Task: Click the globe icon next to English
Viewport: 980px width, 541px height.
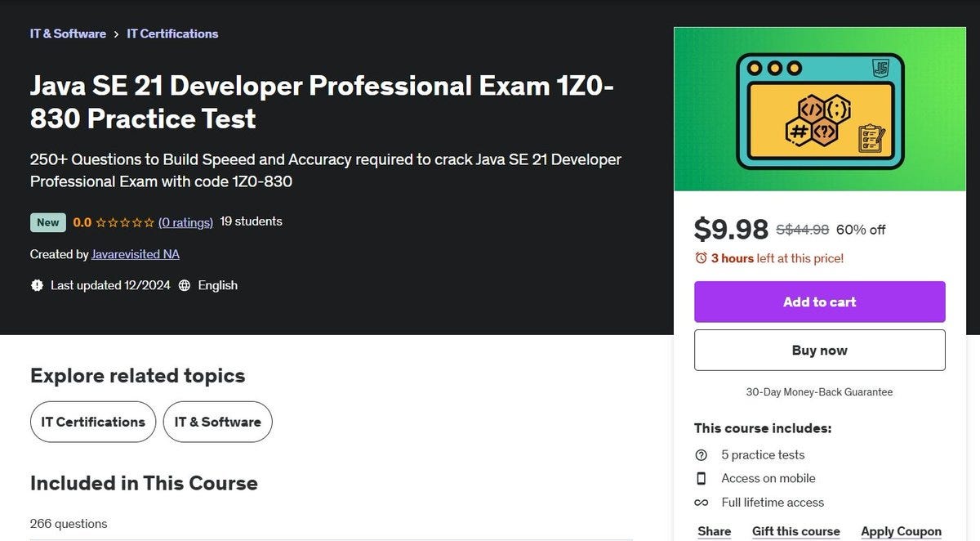Action: (185, 285)
